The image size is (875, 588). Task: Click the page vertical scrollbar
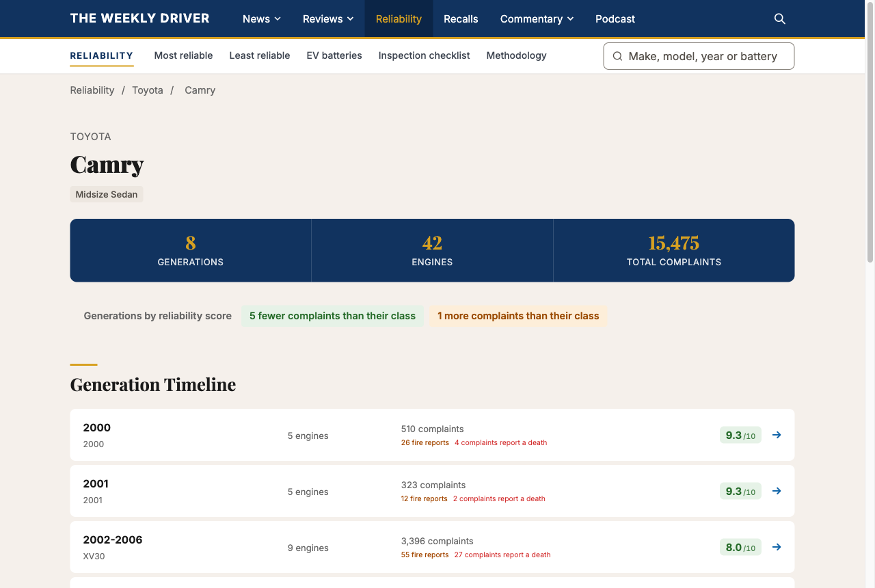(870, 294)
